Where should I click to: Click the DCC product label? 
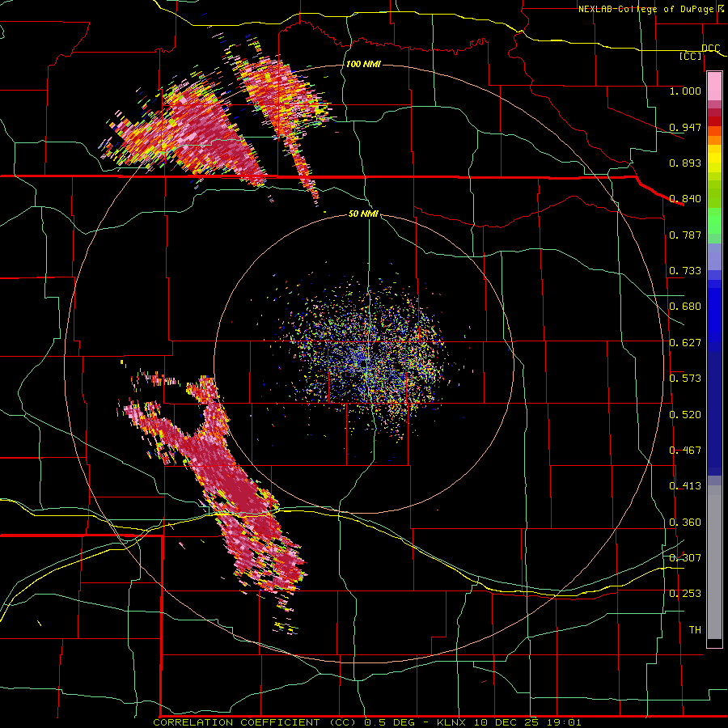pos(710,49)
